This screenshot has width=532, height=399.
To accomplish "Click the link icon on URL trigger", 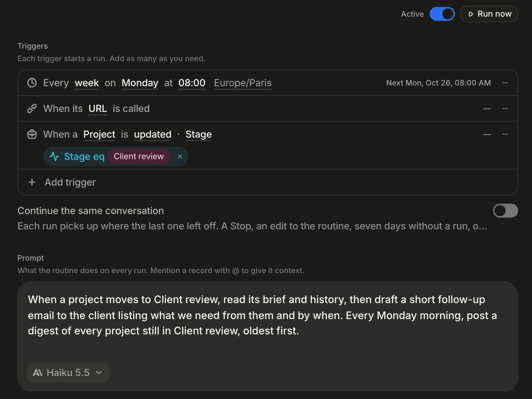I will point(32,108).
